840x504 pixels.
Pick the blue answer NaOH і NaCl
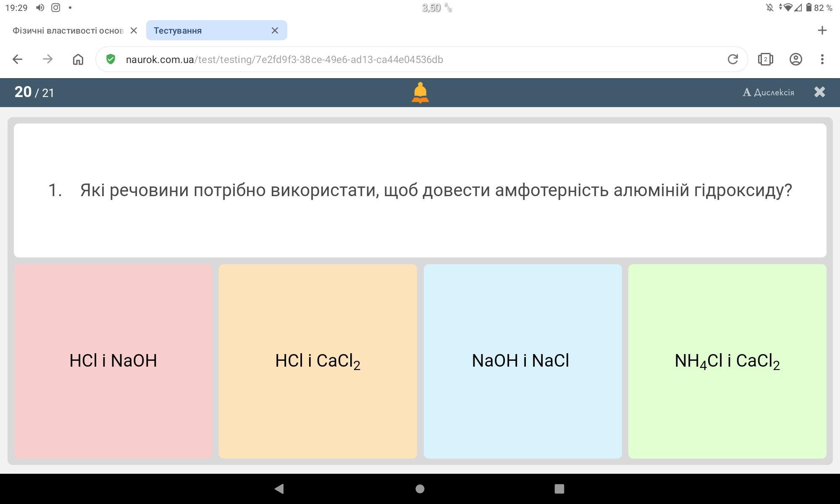tap(522, 361)
